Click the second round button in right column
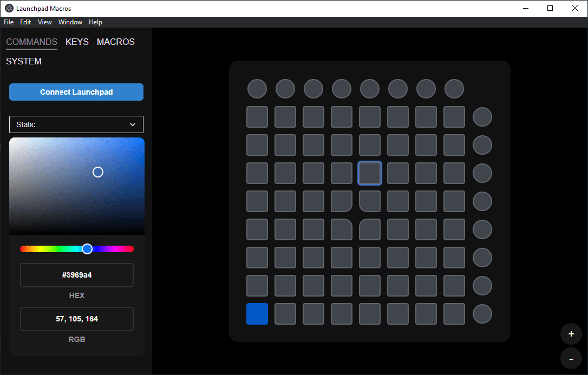 pyautogui.click(x=482, y=145)
